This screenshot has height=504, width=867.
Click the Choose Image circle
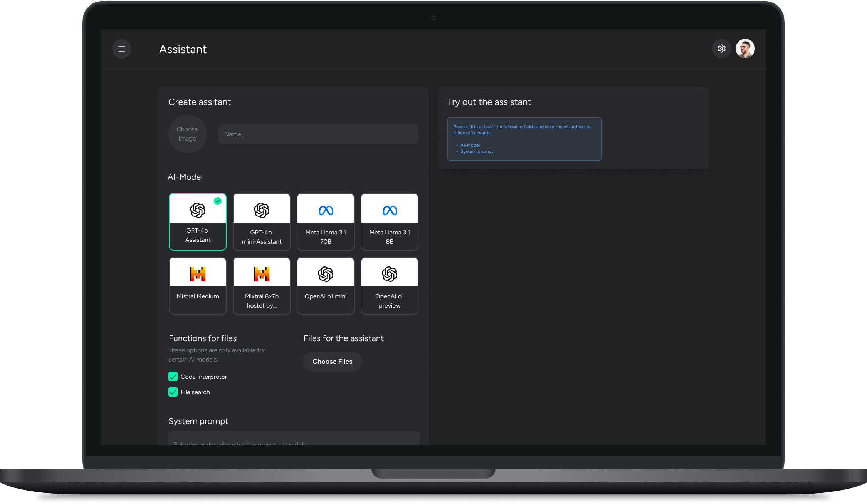click(187, 134)
